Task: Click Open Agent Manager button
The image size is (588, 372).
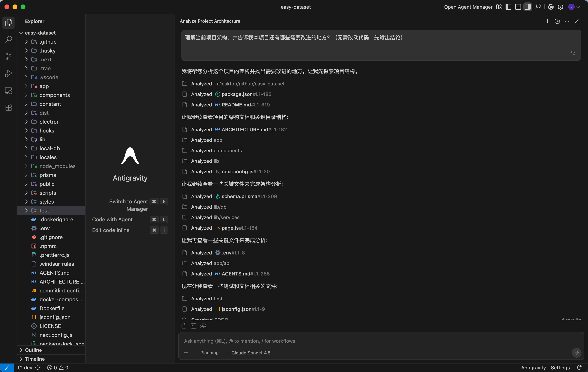Action: [x=468, y=7]
